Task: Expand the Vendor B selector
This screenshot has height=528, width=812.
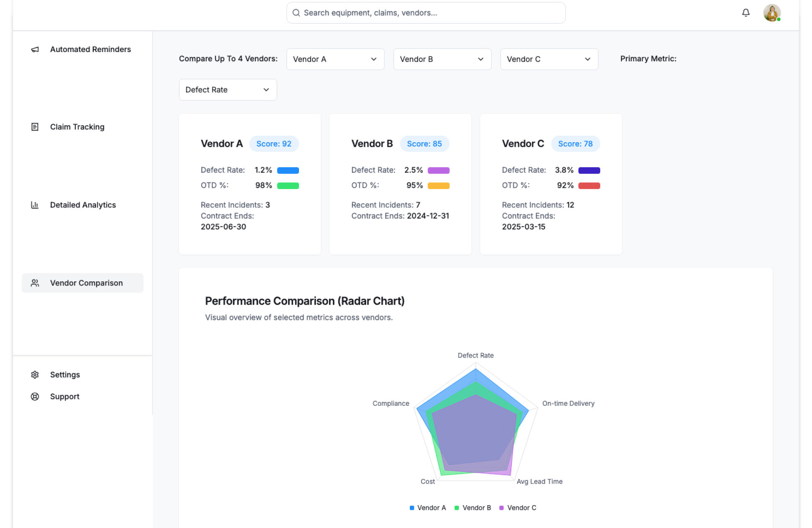Action: click(x=442, y=59)
